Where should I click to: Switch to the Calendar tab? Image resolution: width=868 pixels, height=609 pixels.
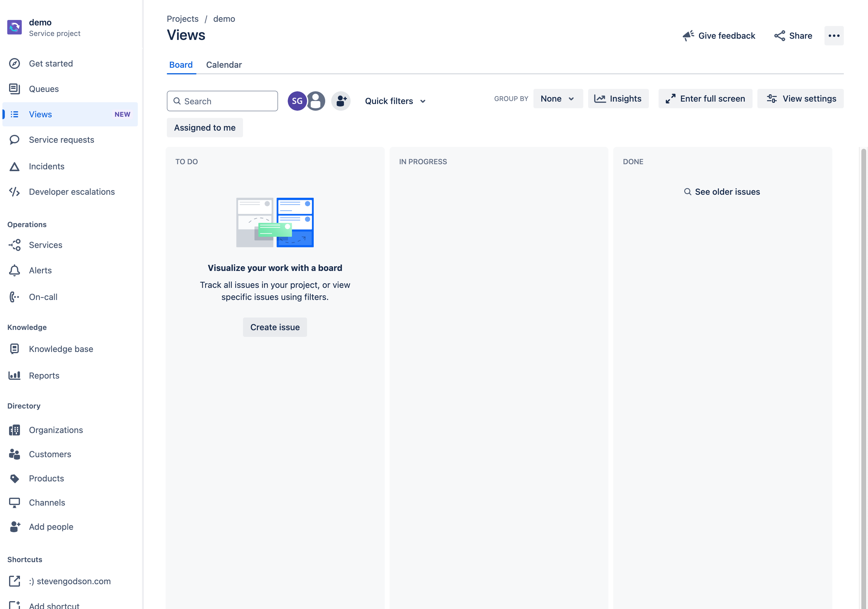(224, 65)
